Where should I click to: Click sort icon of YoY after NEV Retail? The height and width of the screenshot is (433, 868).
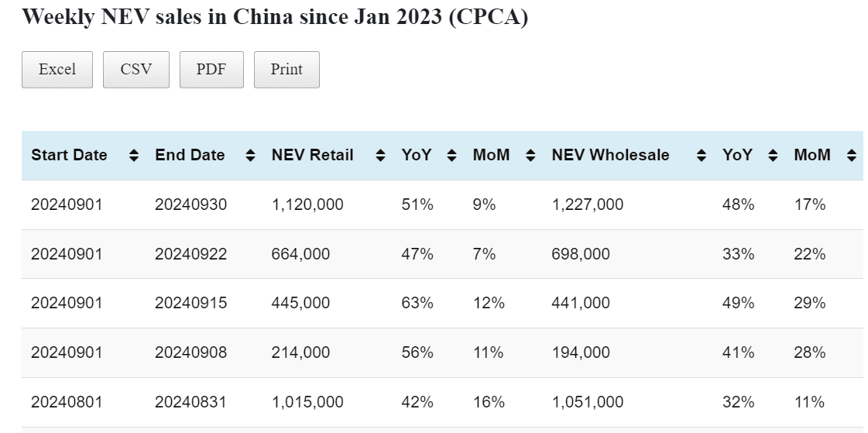(x=451, y=156)
